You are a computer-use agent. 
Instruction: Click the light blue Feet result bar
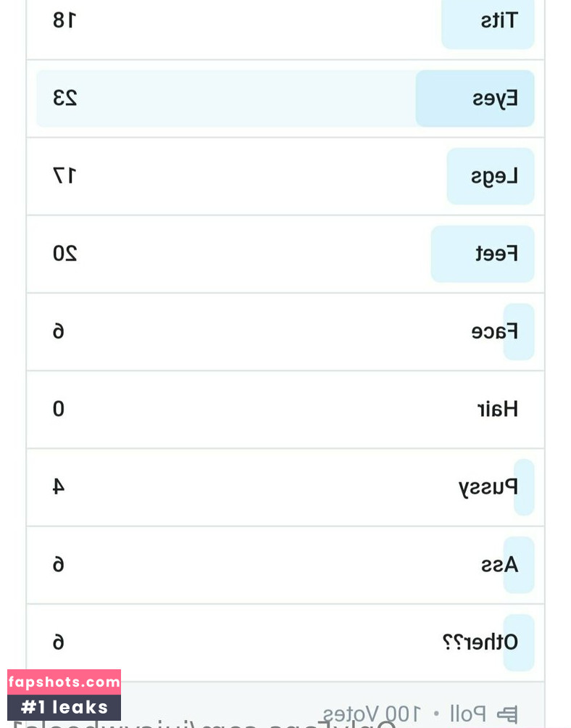(x=483, y=254)
